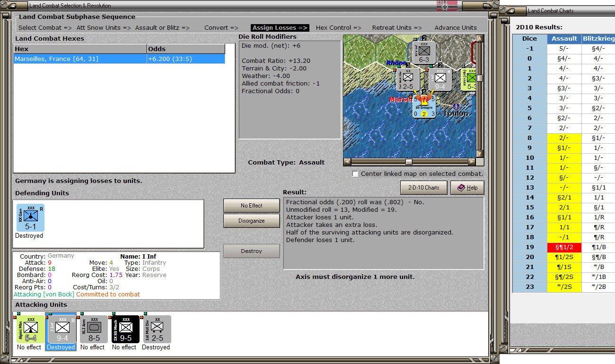
Task: Click the "Defender loses 1 unit." result line
Action: [x=321, y=240]
